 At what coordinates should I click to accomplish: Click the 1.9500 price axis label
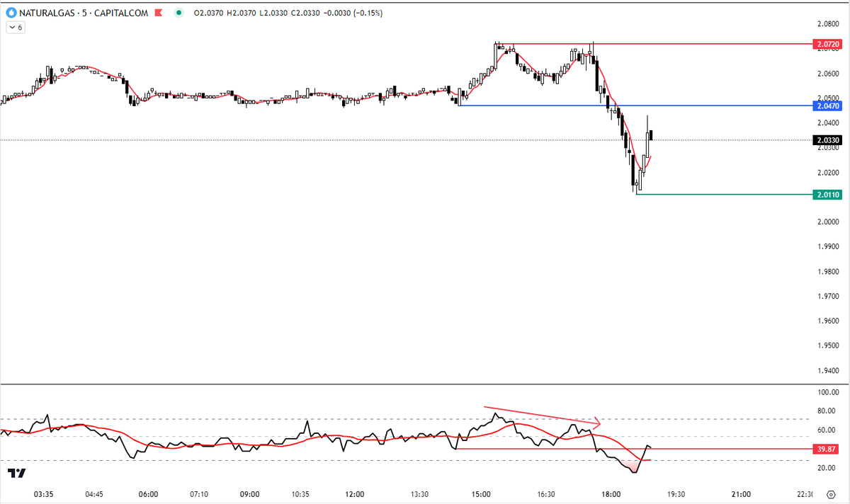click(x=828, y=346)
